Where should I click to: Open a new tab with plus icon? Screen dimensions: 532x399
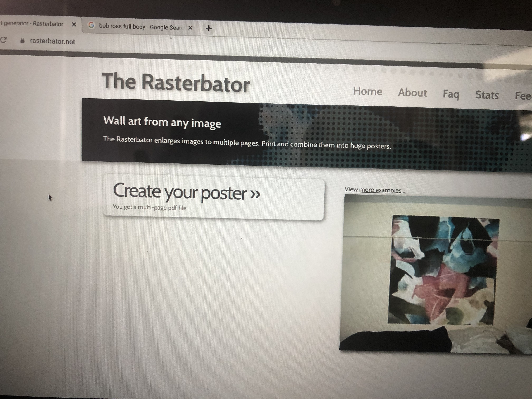[x=209, y=28]
